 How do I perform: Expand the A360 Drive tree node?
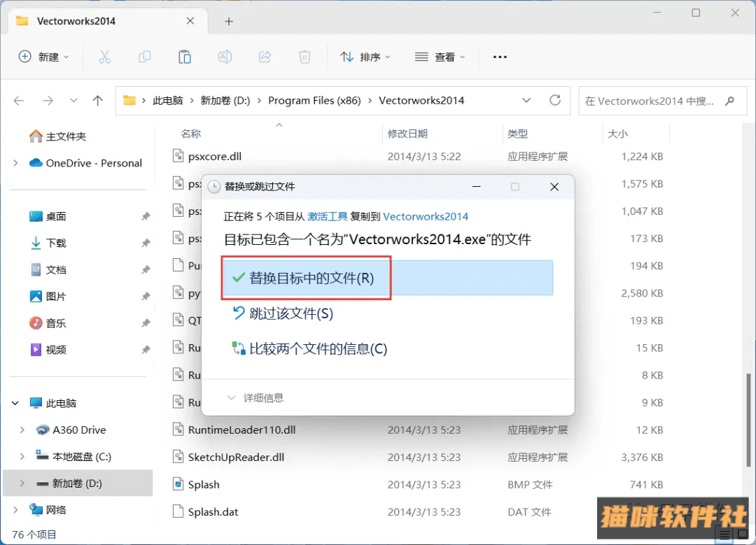point(22,430)
